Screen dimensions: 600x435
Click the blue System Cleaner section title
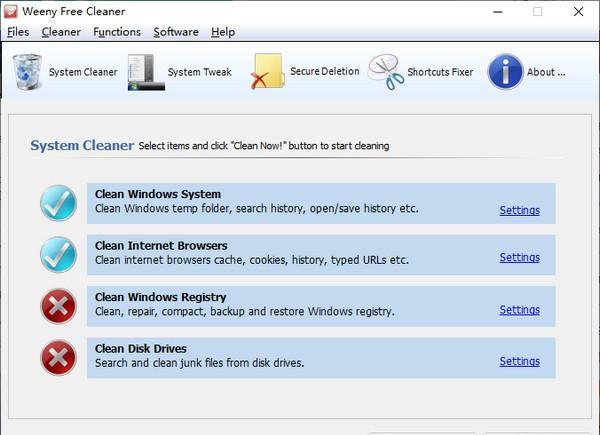pyautogui.click(x=82, y=145)
